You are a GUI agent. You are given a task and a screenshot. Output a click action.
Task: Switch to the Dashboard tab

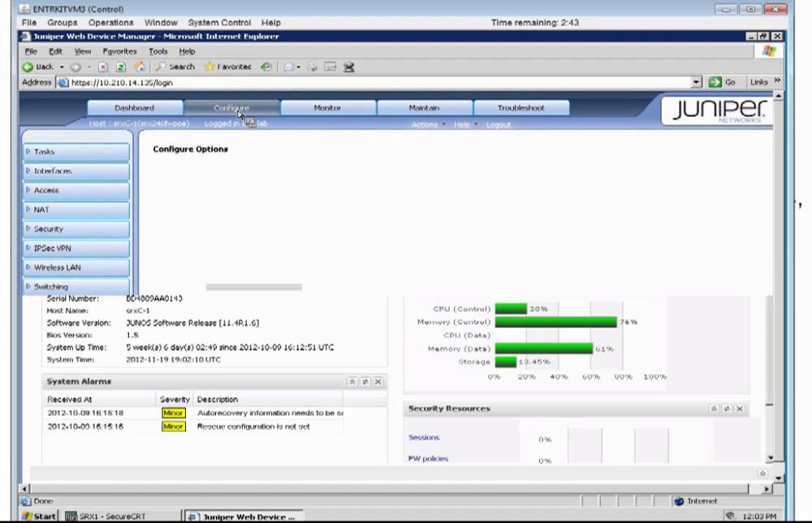(x=135, y=108)
